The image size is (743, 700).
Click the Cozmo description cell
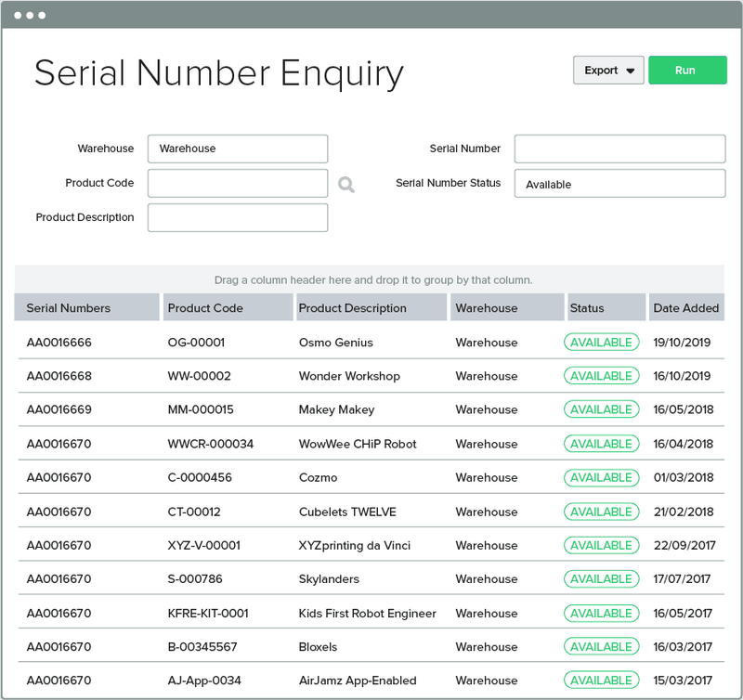click(318, 477)
